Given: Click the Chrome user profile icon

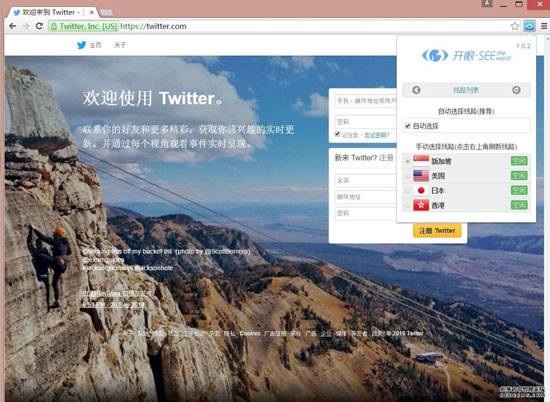Looking at the screenshot, I should tap(487, 4).
